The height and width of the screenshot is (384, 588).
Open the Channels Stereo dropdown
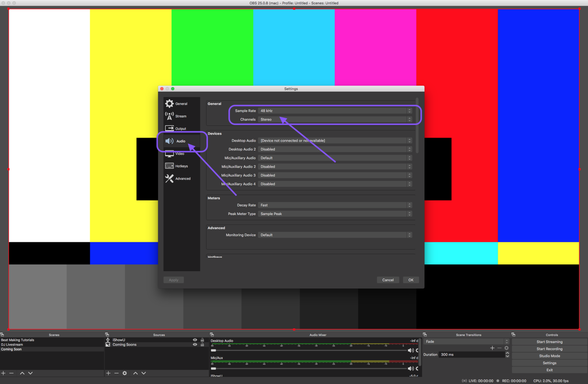(x=335, y=119)
